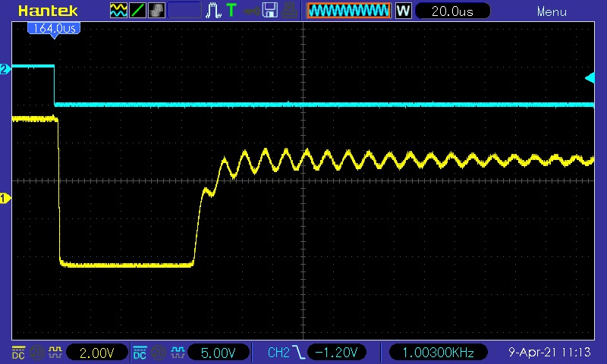Select the CH2 trigger source label

(x=278, y=353)
